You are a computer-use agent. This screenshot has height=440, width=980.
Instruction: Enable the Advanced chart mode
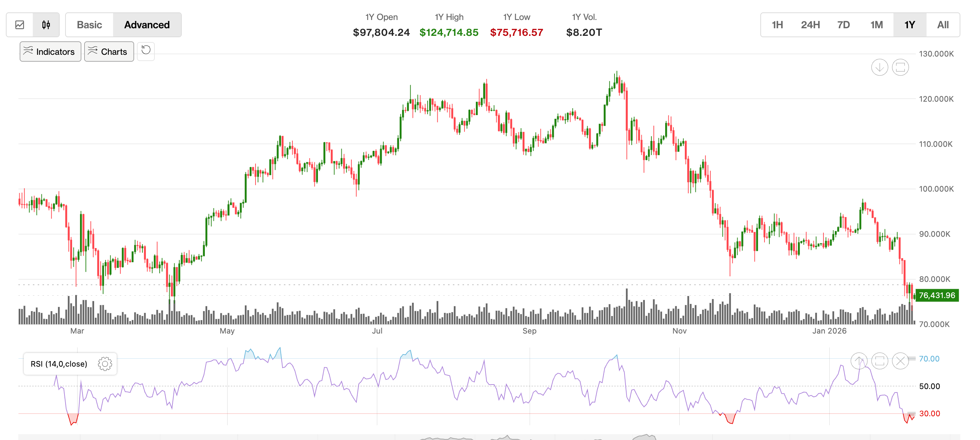[147, 25]
